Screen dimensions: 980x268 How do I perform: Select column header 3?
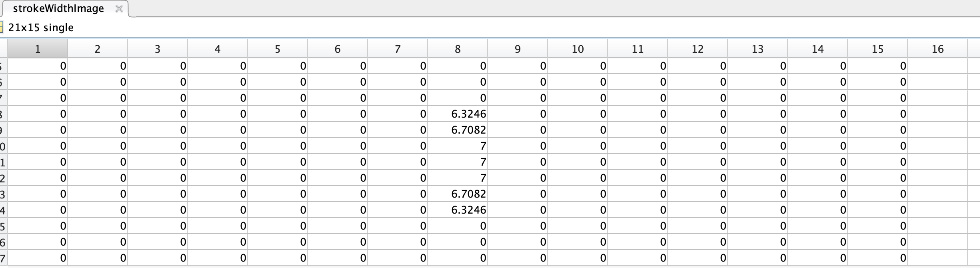(x=158, y=49)
